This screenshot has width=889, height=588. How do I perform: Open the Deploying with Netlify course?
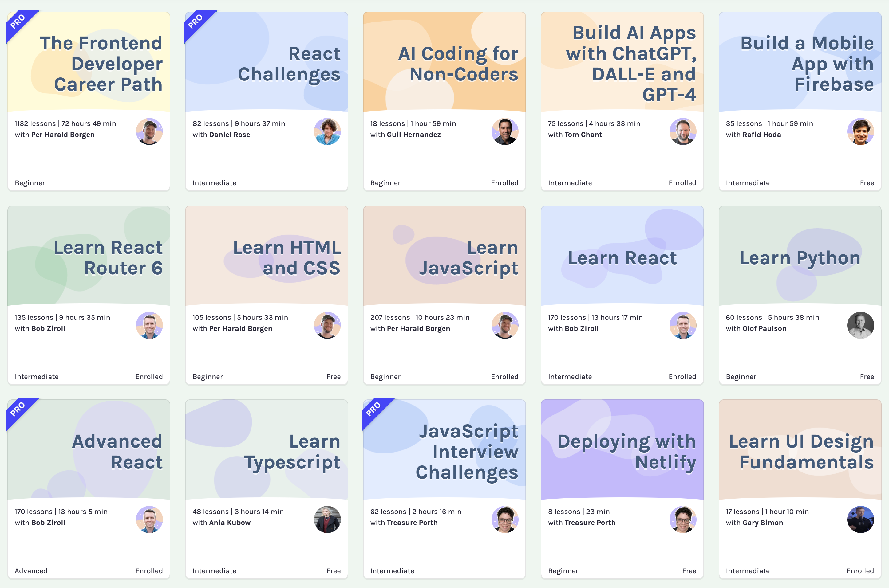627,452
